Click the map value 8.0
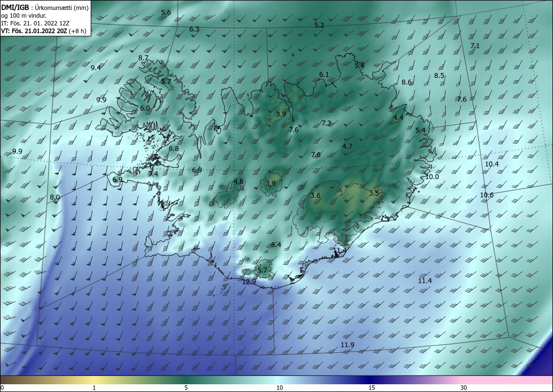The width and height of the screenshot is (553, 392). 55,197
